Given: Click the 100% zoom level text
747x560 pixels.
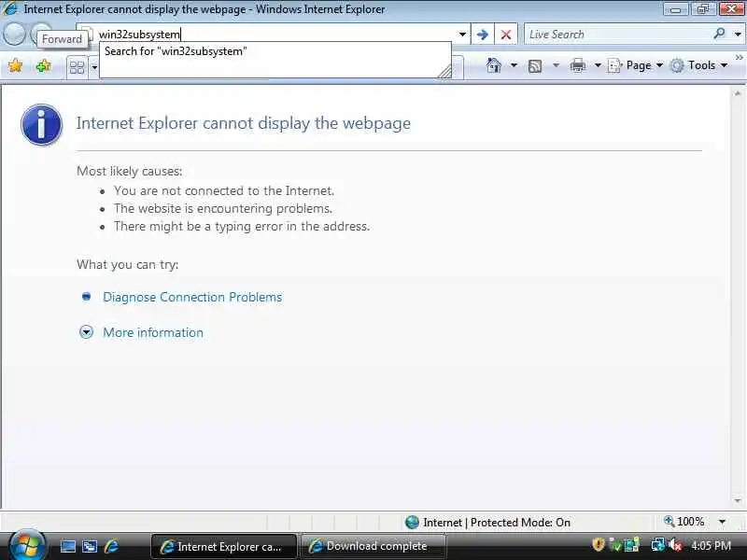Looking at the screenshot, I should (x=690, y=522).
